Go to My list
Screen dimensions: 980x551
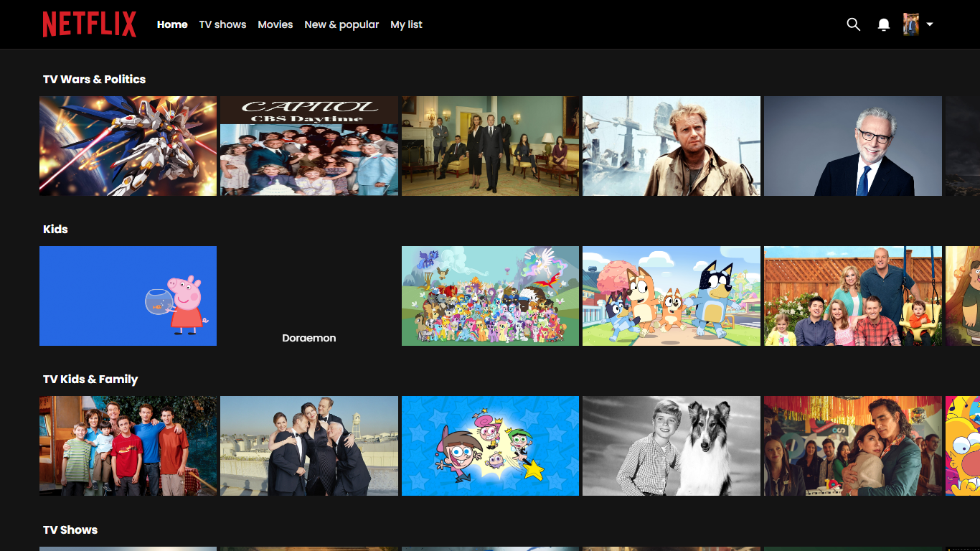click(406, 24)
